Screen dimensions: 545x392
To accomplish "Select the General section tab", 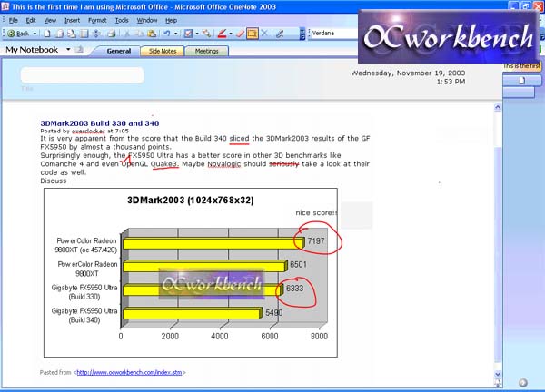I will (x=118, y=51).
